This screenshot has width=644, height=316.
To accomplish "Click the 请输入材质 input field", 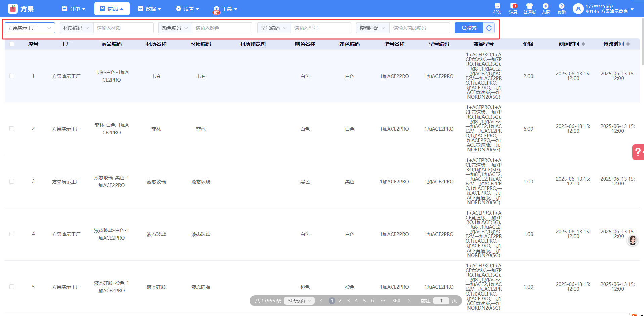I will click(x=123, y=28).
